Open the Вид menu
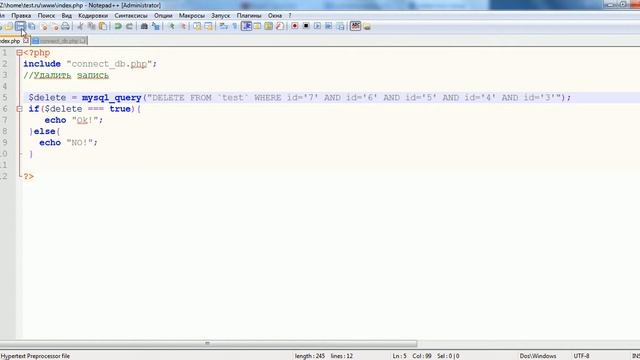 coord(67,16)
